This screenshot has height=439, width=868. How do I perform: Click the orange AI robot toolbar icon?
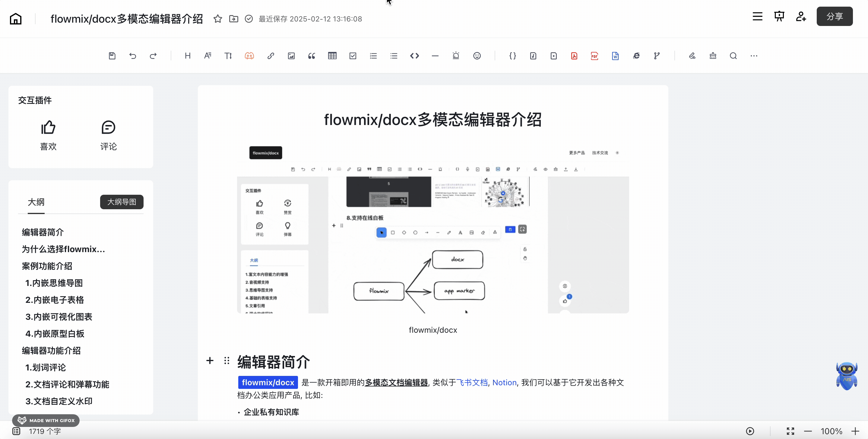(x=249, y=56)
